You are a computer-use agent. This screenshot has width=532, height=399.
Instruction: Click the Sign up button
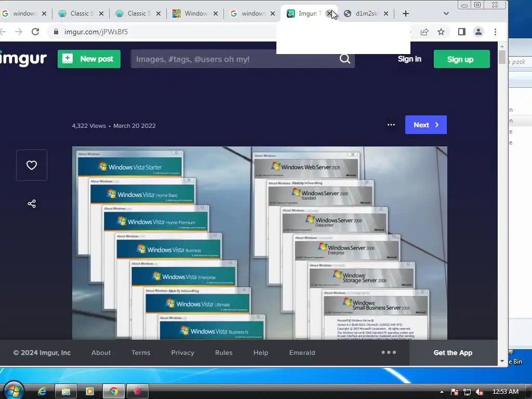click(462, 59)
